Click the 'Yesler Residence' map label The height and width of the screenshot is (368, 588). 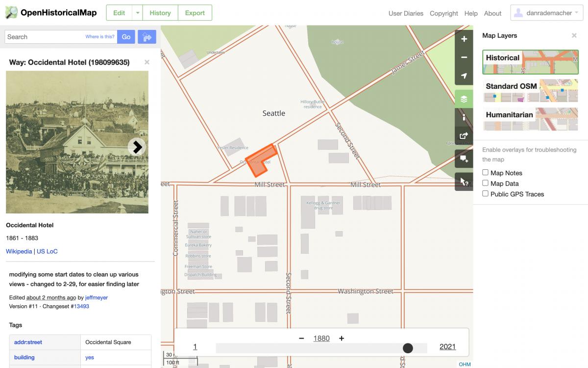pos(233,148)
